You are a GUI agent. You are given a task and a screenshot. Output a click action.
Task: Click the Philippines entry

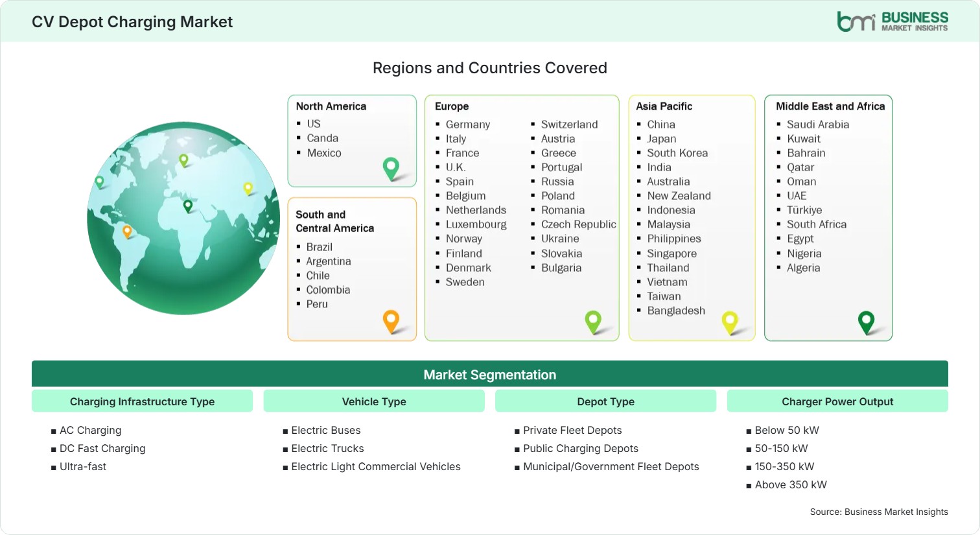(674, 239)
